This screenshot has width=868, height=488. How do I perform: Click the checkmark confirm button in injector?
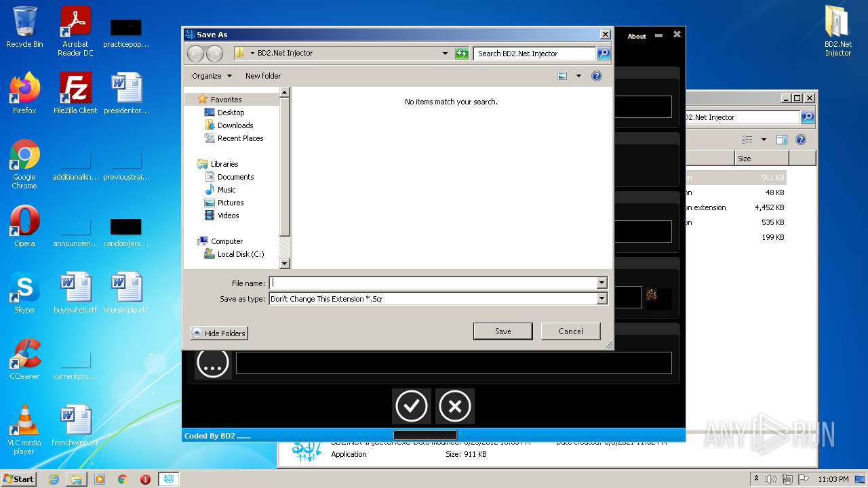(x=412, y=406)
